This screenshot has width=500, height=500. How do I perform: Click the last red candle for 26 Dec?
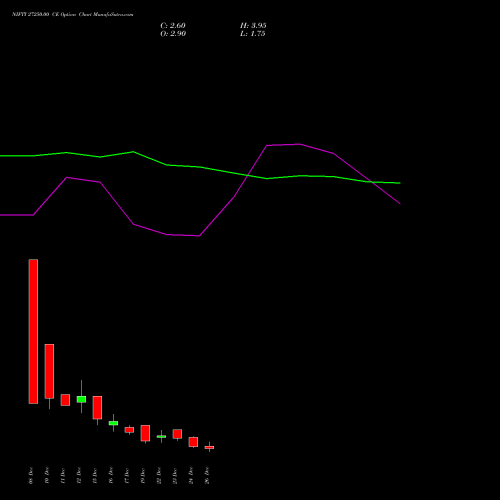click(x=209, y=447)
